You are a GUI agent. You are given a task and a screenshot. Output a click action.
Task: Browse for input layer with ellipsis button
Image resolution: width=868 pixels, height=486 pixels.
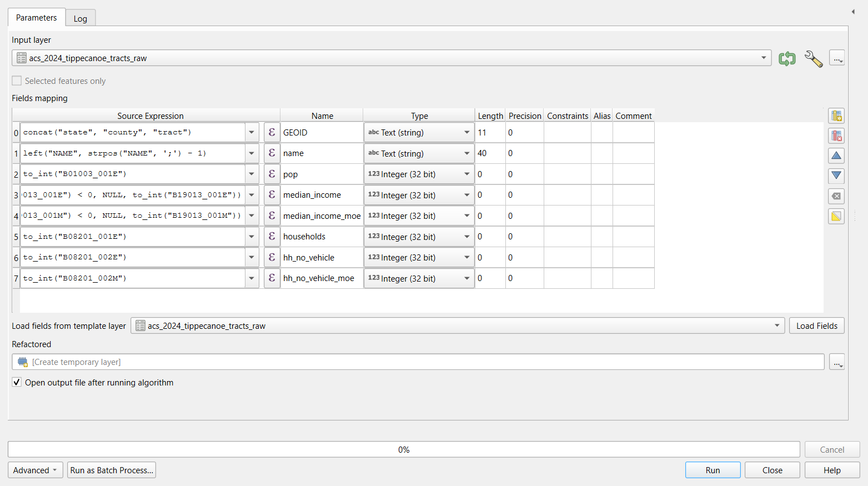[x=837, y=58]
